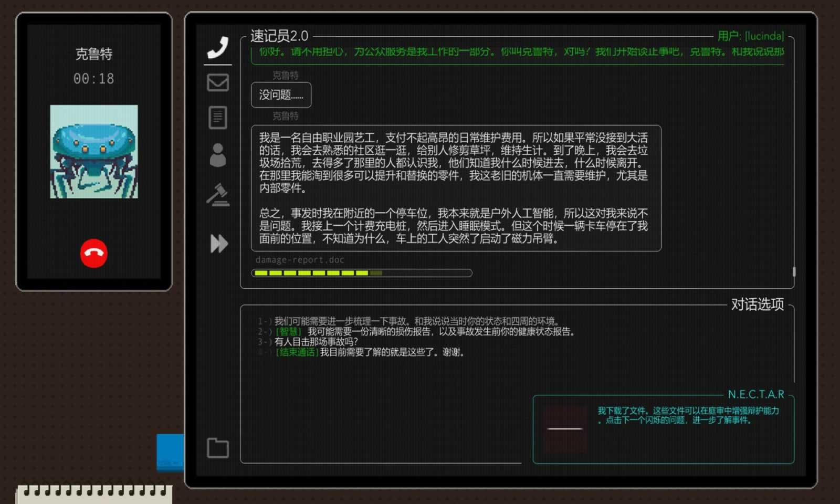Open the document notes icon

pos(218,118)
